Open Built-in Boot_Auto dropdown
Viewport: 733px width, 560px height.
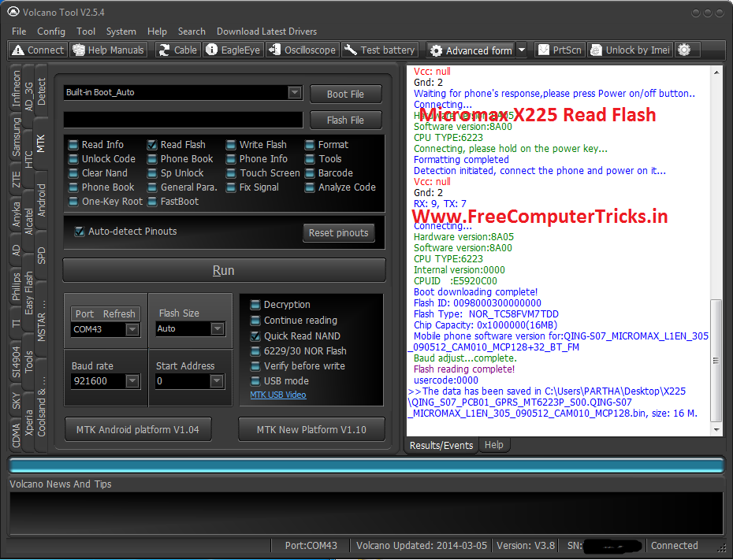pyautogui.click(x=295, y=92)
